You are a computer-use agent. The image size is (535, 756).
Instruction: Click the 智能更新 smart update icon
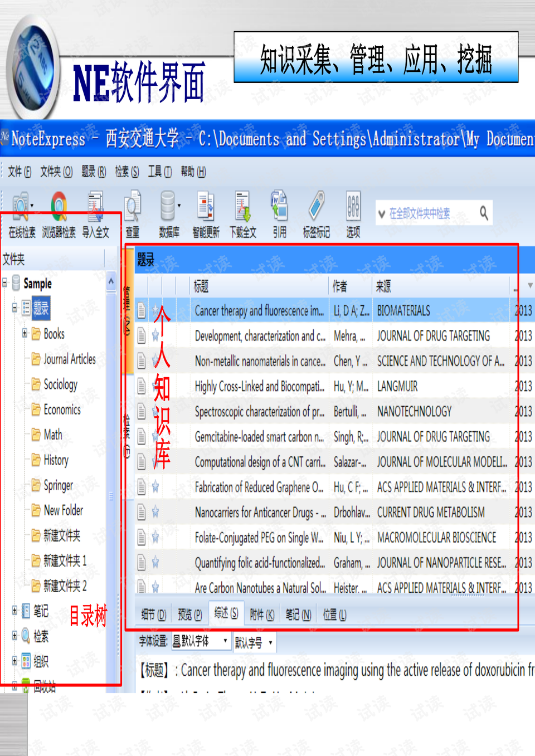[x=206, y=207]
